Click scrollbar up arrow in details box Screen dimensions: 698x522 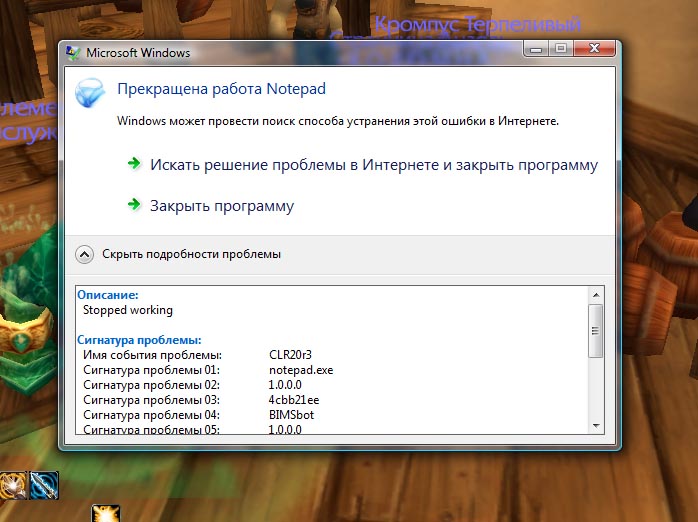pyautogui.click(x=596, y=295)
